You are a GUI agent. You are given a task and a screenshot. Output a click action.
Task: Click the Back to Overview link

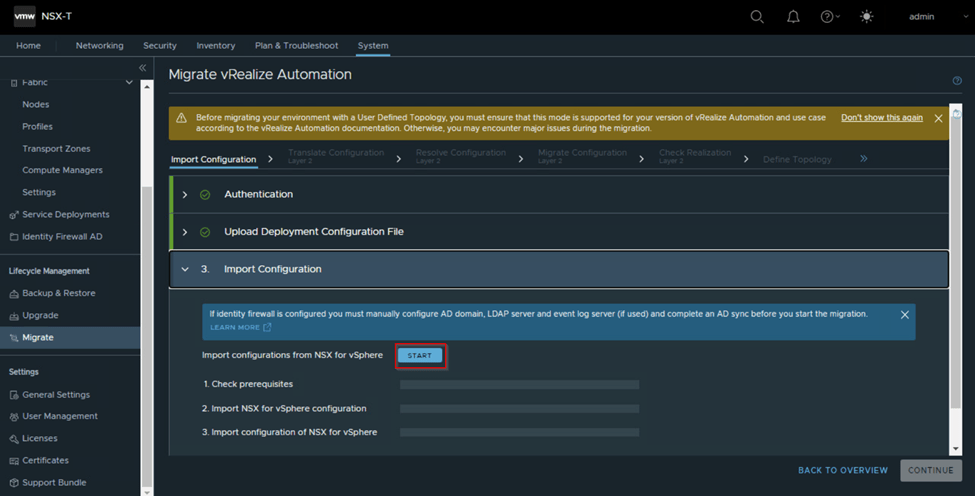[x=842, y=470]
